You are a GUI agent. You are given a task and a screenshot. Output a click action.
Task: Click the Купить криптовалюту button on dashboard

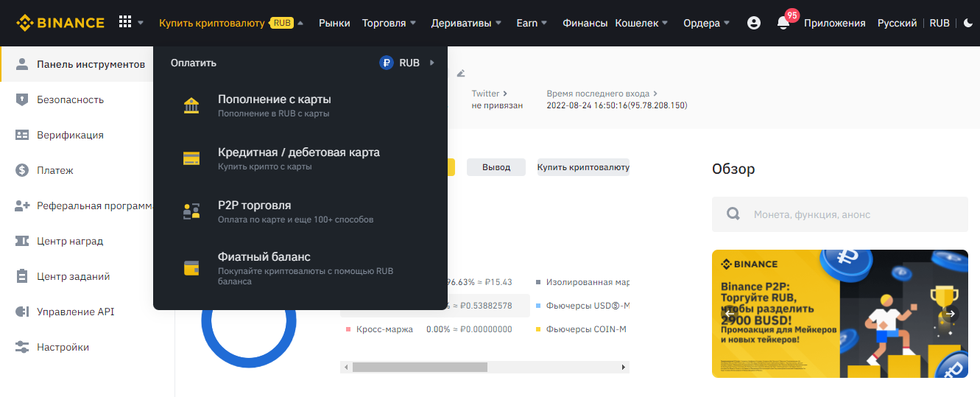coord(583,167)
